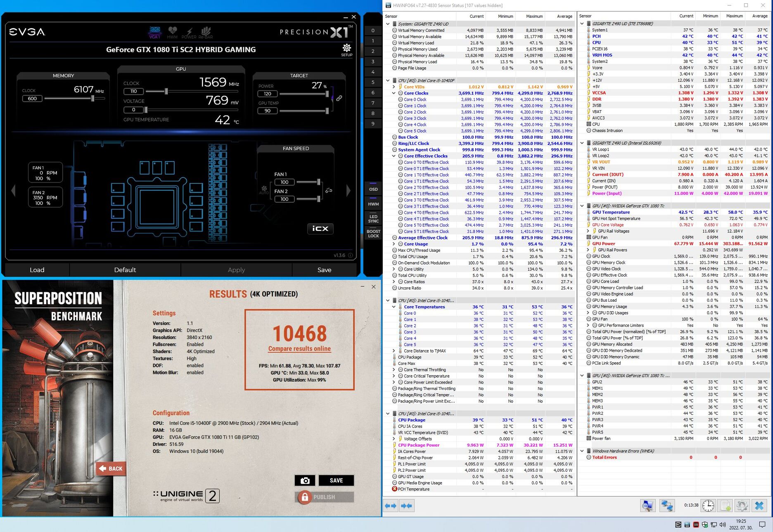Click the BACK arrow button in Superposition
This screenshot has width=773, height=532.
111,468
